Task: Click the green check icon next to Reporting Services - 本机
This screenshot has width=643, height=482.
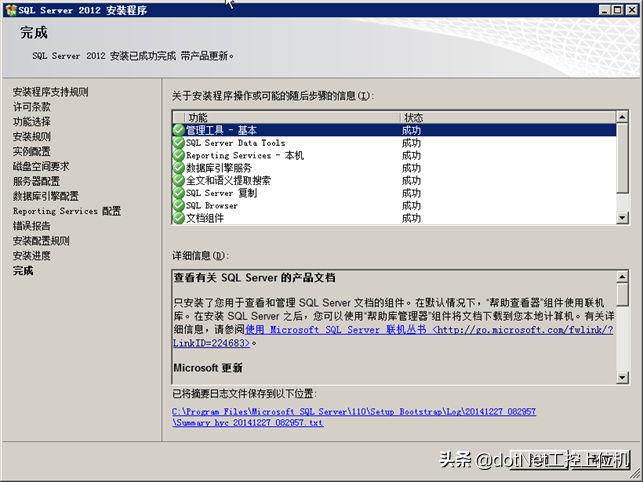Action: coord(178,155)
